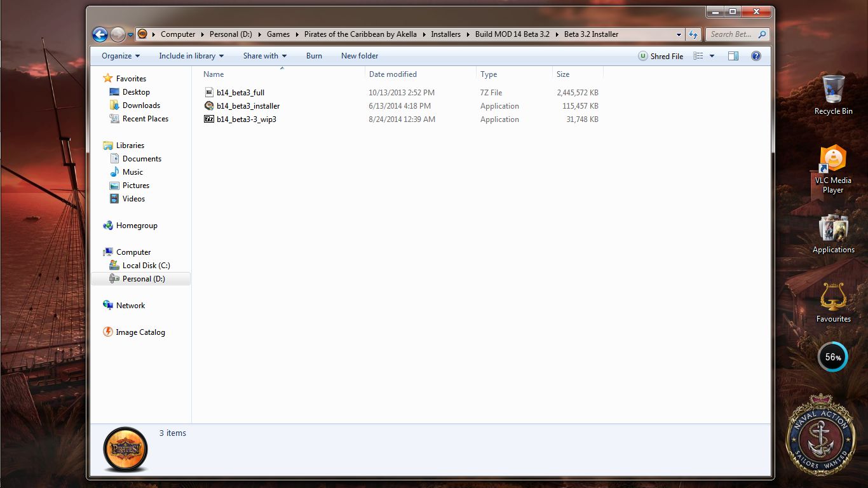Go back with the Back arrow button
868x488 pixels.
click(x=100, y=34)
